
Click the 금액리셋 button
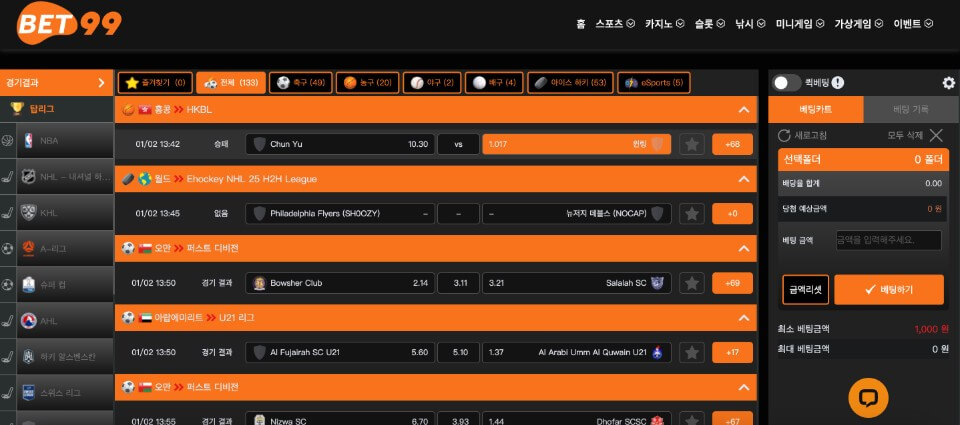[805, 290]
